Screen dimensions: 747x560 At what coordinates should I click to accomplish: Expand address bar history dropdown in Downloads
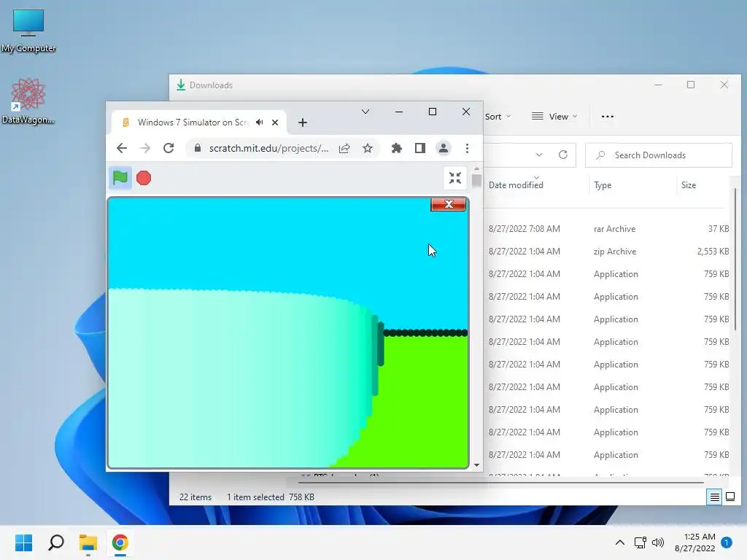tap(539, 155)
